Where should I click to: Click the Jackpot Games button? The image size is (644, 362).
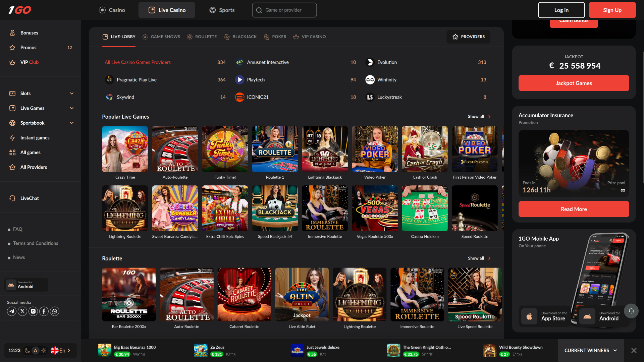pos(574,83)
